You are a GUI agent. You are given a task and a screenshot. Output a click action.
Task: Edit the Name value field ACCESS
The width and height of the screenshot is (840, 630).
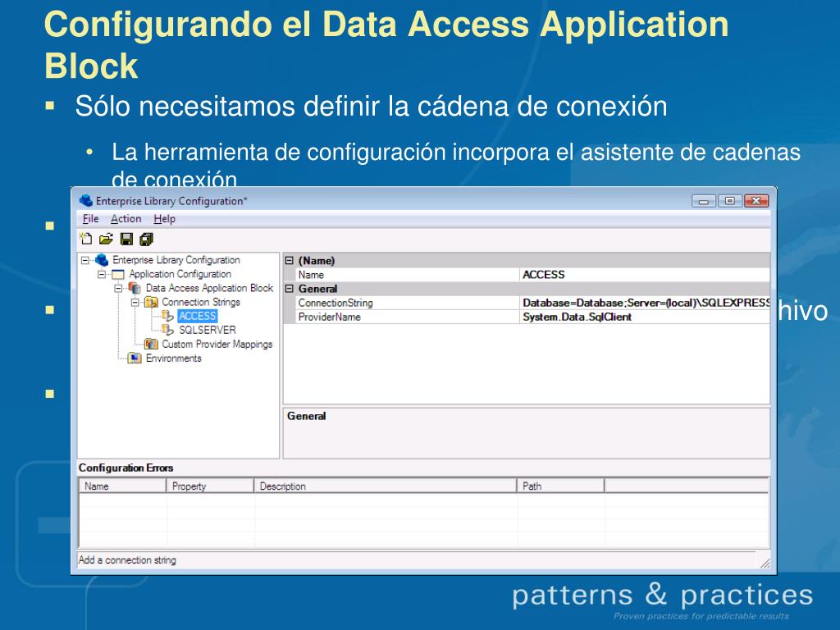[x=645, y=274]
